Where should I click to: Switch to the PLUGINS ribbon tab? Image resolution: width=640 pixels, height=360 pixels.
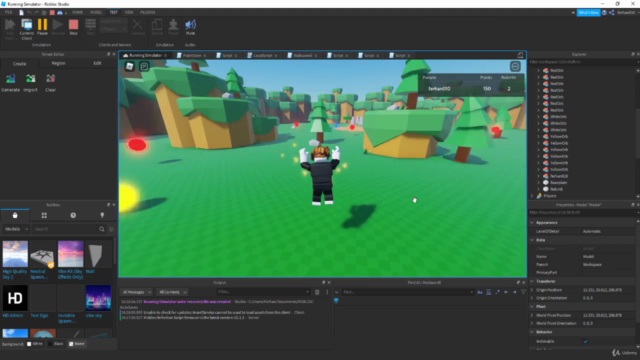[148, 12]
